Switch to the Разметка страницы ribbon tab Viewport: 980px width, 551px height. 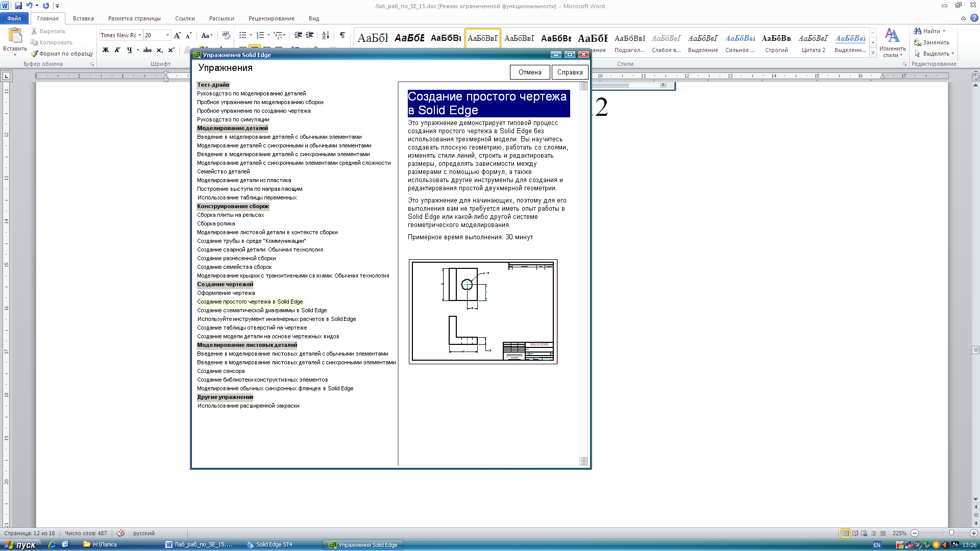pos(134,18)
